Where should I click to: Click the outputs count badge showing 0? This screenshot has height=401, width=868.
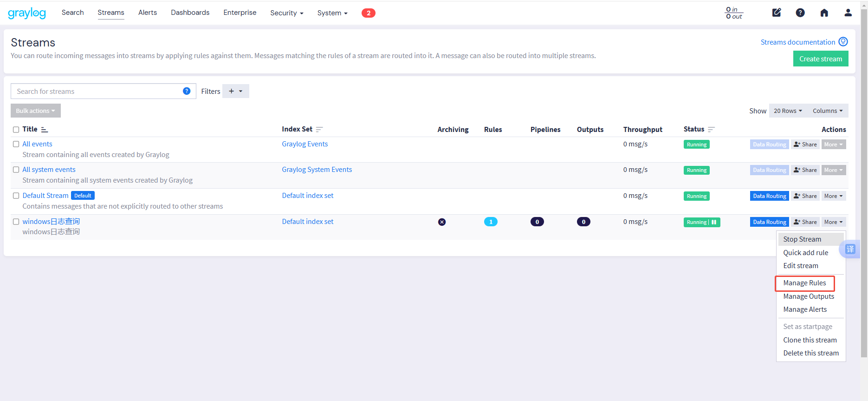coord(583,222)
